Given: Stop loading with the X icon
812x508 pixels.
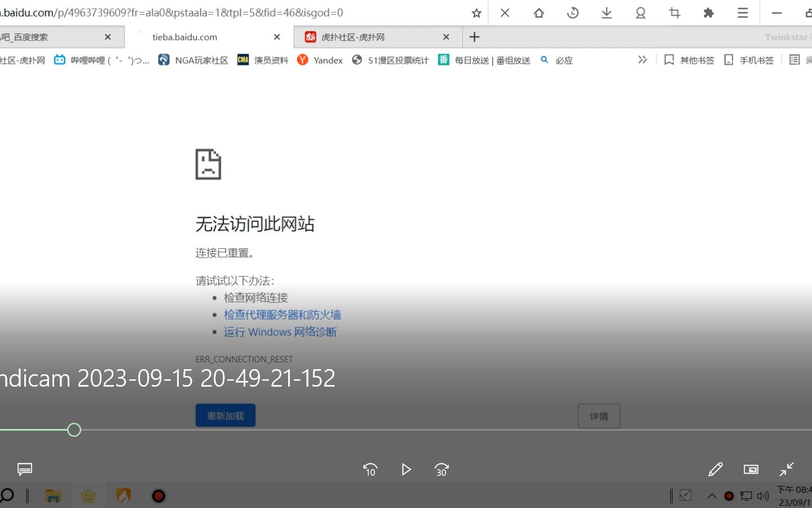Looking at the screenshot, I should tap(505, 12).
